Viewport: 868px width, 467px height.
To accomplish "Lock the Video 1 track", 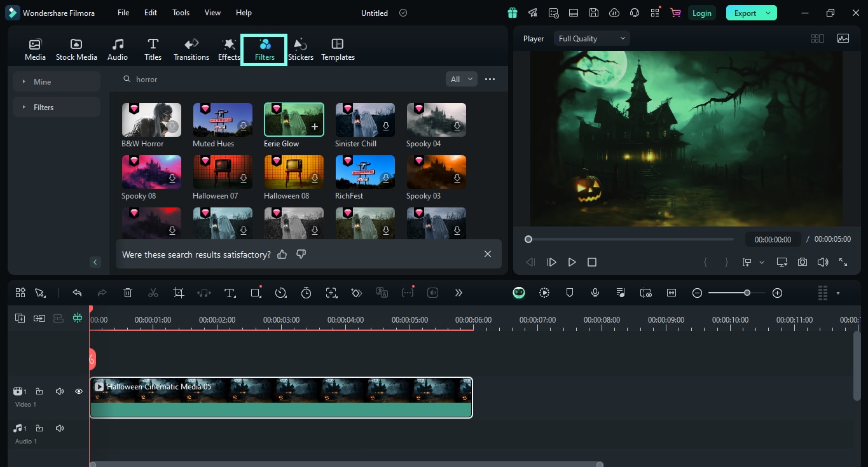I will coord(39,391).
